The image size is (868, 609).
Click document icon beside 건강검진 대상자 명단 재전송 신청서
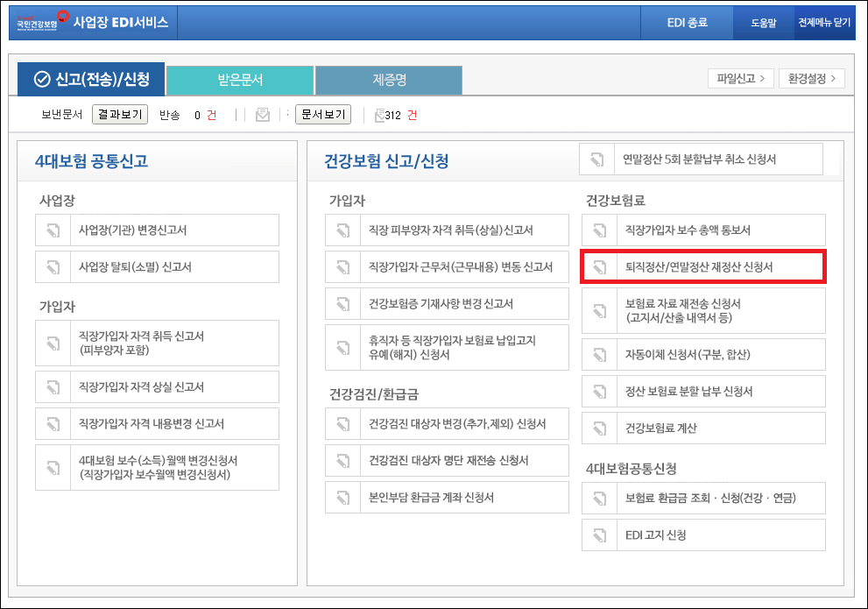point(343,461)
